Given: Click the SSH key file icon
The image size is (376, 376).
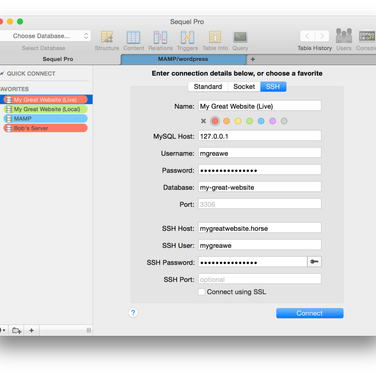Looking at the screenshot, I should (314, 262).
